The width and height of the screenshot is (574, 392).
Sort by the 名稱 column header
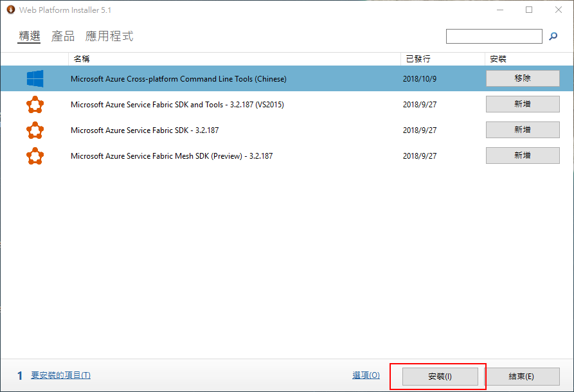click(x=234, y=59)
